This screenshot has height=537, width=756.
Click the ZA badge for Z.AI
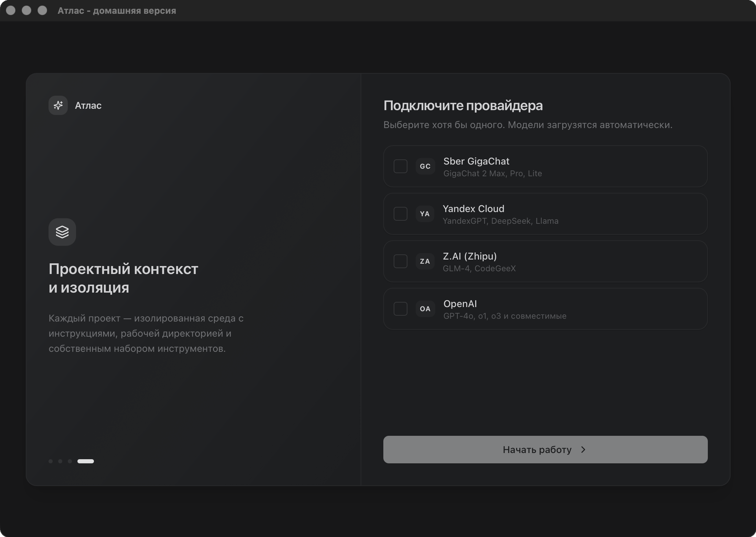tap(425, 261)
